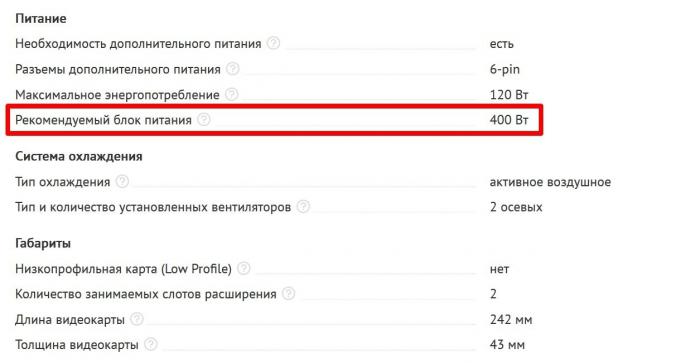
Task: Click question mark beside Низкопрофильная карта (Low Profile)
Action: tap(244, 268)
